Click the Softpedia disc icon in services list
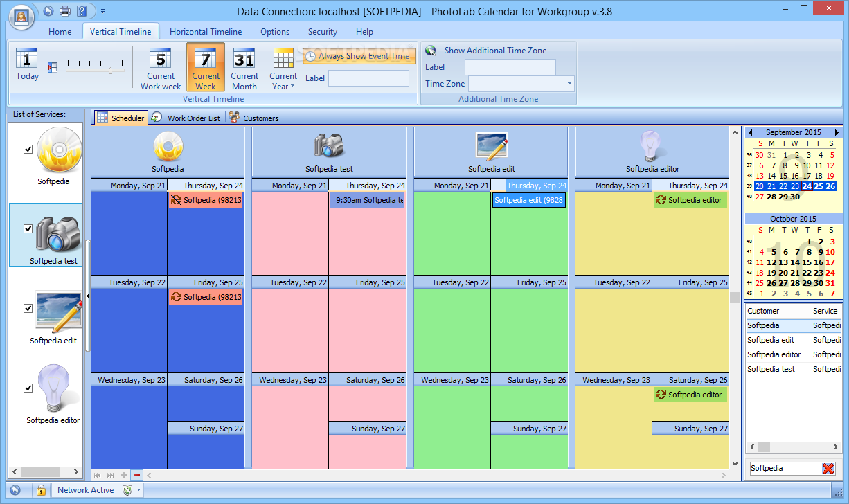Screen dimensions: 849x504 59,150
